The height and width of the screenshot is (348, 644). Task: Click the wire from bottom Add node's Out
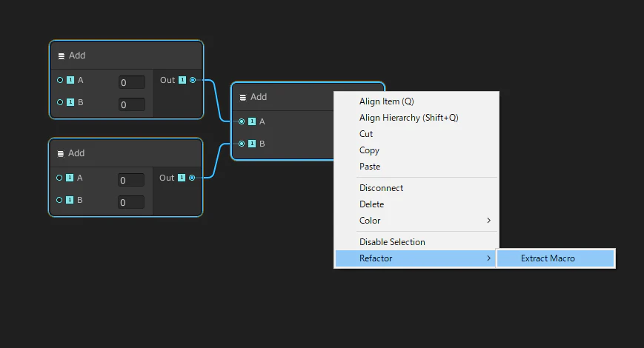[x=216, y=161]
